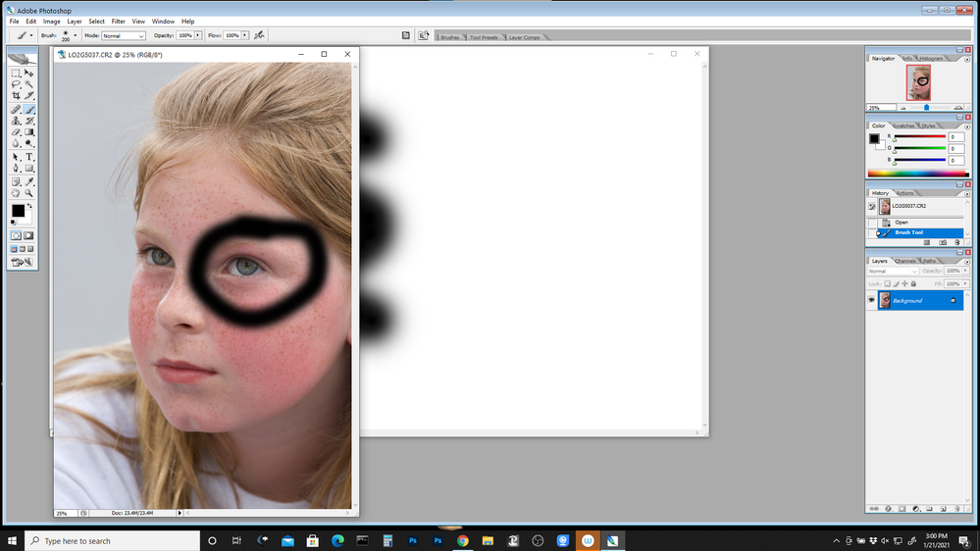Set history brush source for Open state
Viewport: 980px width, 551px height.
tap(872, 223)
